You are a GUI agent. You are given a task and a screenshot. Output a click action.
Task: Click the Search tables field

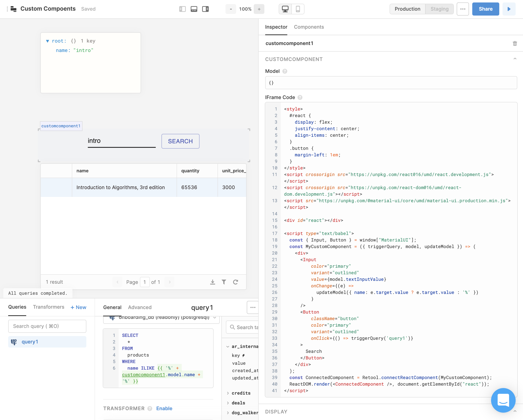[243, 327]
